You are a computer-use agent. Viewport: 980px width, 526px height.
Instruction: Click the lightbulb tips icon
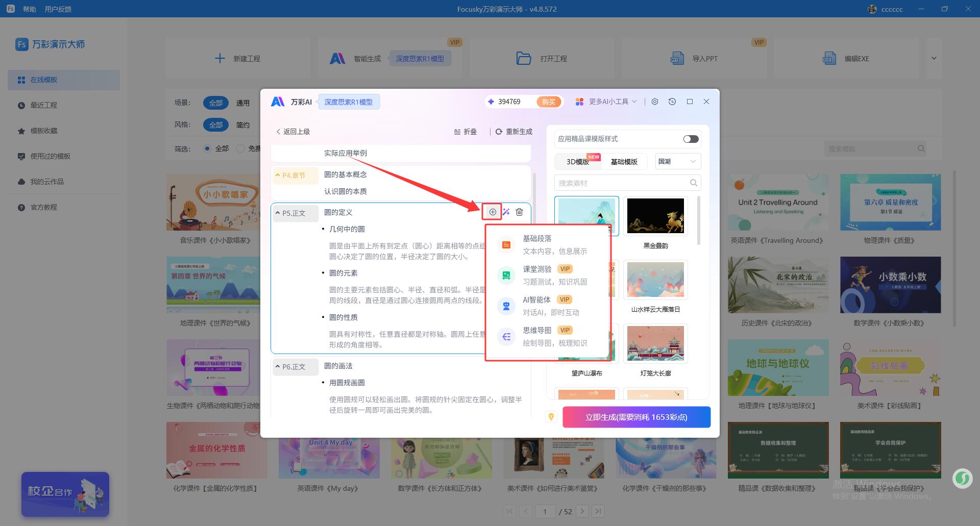click(551, 417)
